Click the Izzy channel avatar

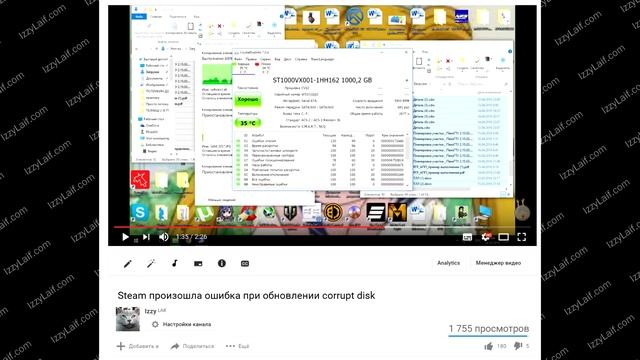[x=128, y=319]
